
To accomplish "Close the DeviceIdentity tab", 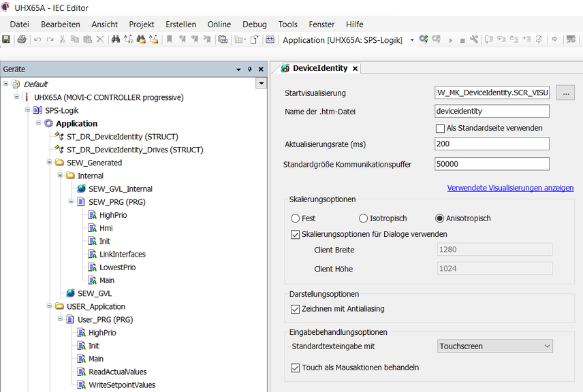I will (356, 68).
